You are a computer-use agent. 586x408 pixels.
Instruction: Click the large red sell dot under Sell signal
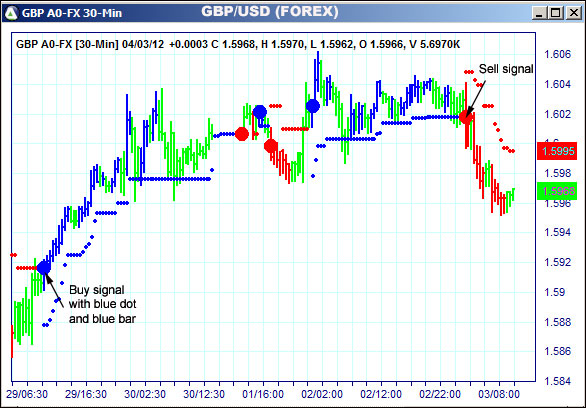coord(465,117)
